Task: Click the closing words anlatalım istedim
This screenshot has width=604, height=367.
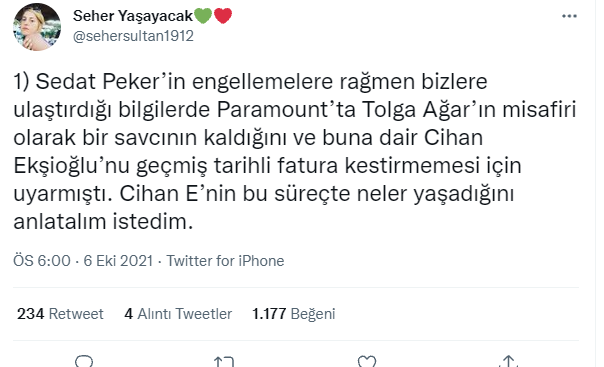Action: pyautogui.click(x=103, y=221)
